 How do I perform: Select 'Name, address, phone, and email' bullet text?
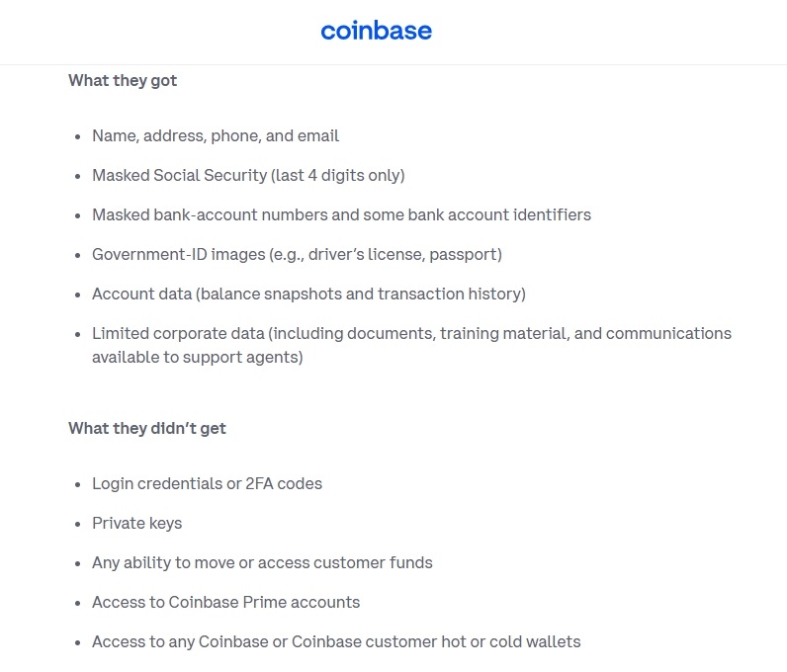point(216,136)
